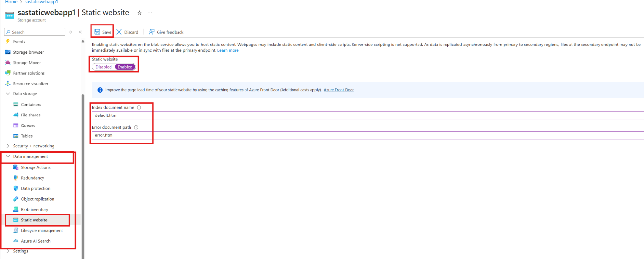Open Blob inventory in the sidebar
The width and height of the screenshot is (644, 259).
pyautogui.click(x=34, y=210)
